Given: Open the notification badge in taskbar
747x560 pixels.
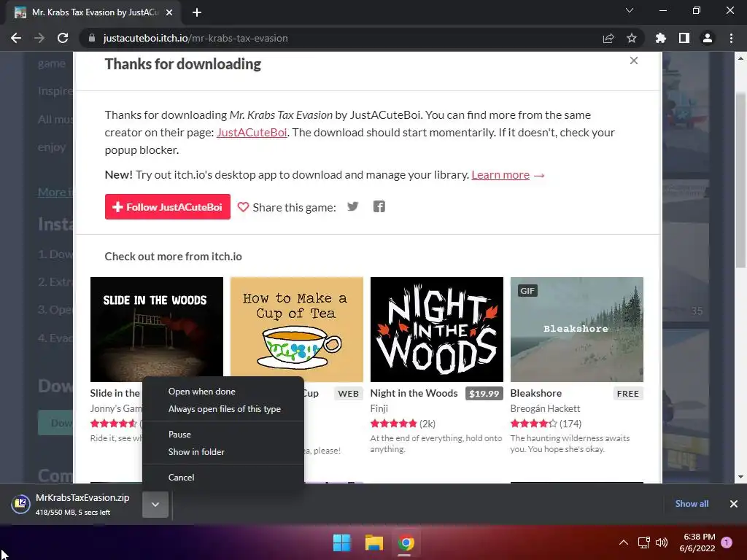Looking at the screenshot, I should tap(727, 542).
